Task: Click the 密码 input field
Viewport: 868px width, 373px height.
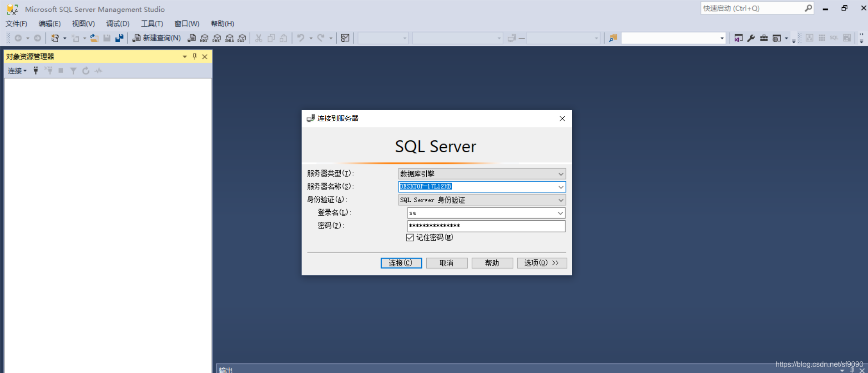Action: click(486, 226)
